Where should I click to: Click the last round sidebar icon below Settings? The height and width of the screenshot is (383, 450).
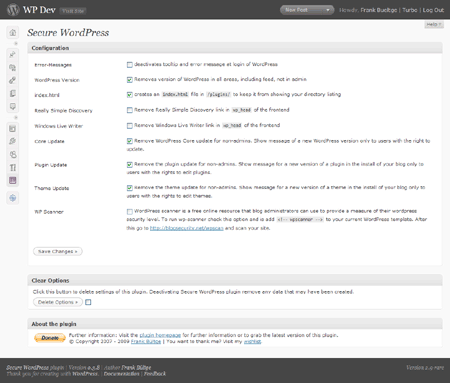[13, 198]
